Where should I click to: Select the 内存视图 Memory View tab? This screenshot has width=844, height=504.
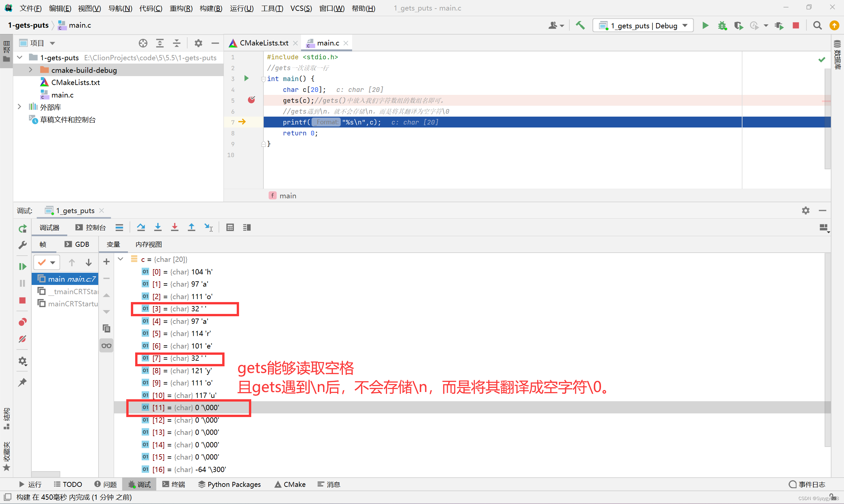[x=149, y=244]
